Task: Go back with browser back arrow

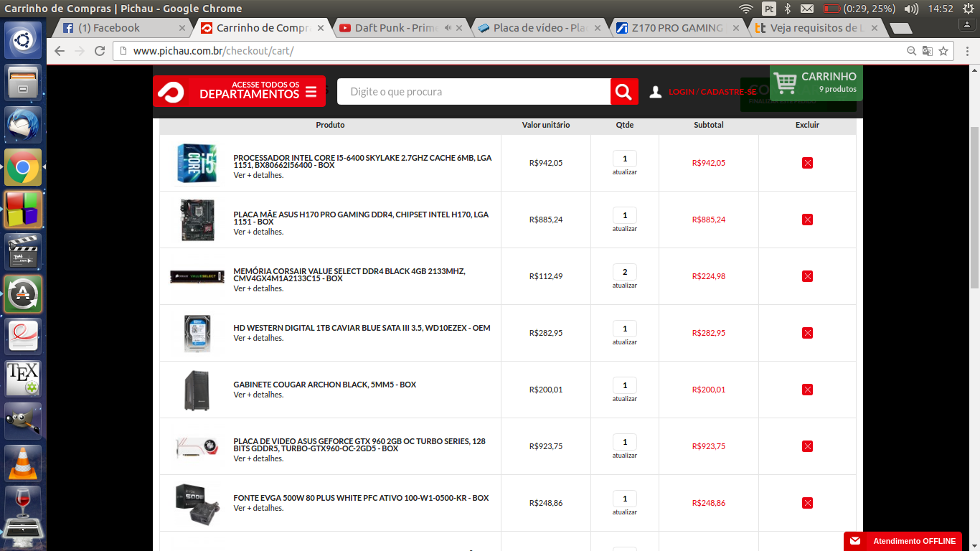Action: pyautogui.click(x=60, y=51)
